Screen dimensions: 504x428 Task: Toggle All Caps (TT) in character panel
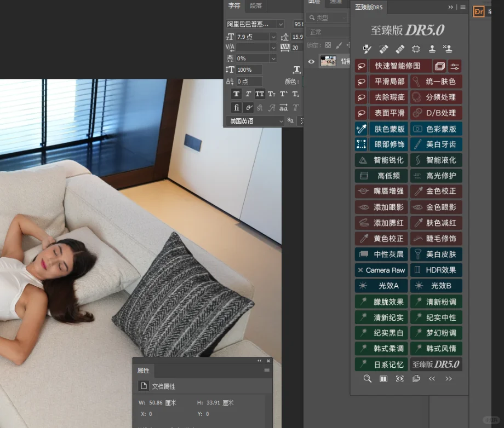(260, 94)
